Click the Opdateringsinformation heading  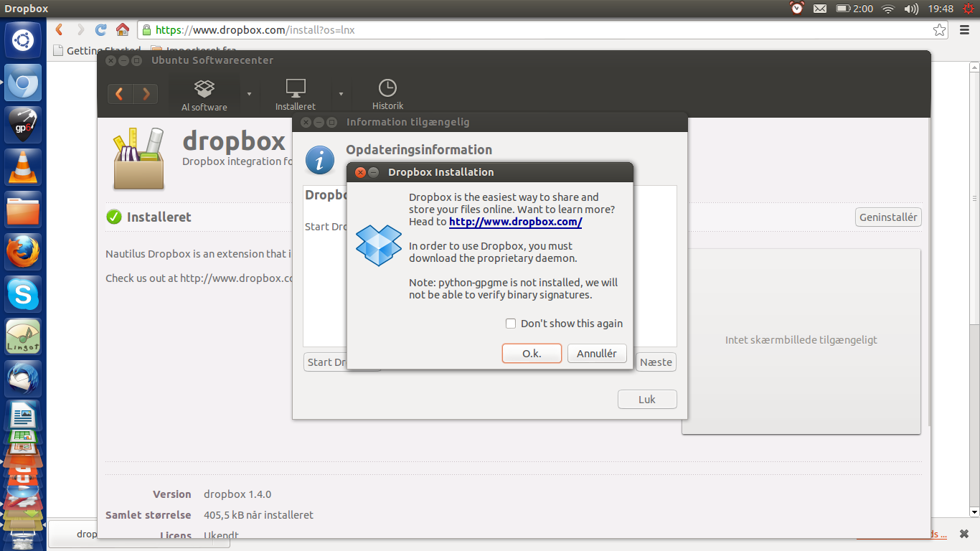pyautogui.click(x=419, y=150)
